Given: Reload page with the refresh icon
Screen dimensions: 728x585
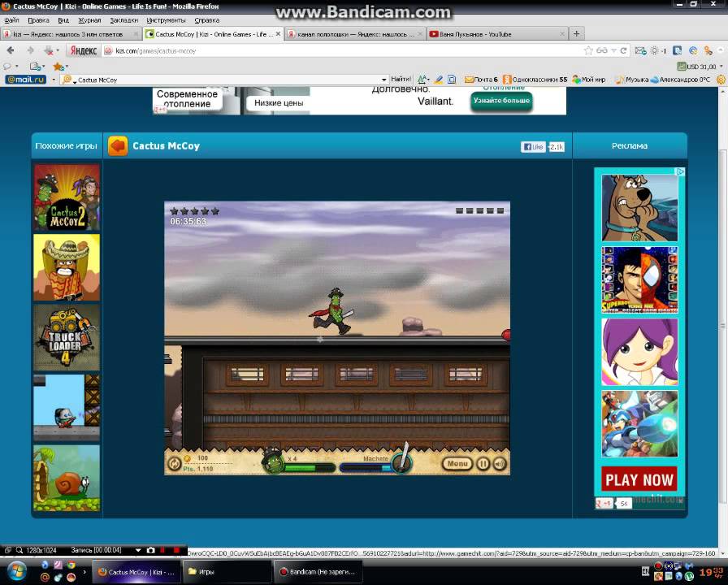Looking at the screenshot, I should click(623, 50).
